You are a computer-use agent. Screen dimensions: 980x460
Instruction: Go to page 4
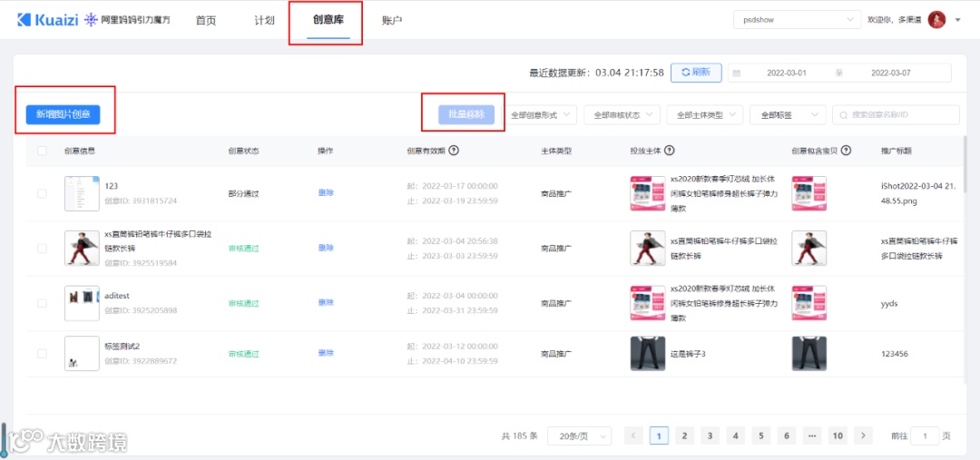(x=736, y=435)
